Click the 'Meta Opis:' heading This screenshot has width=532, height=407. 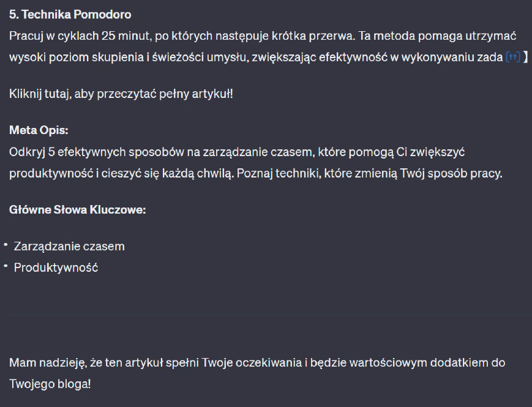click(x=38, y=130)
